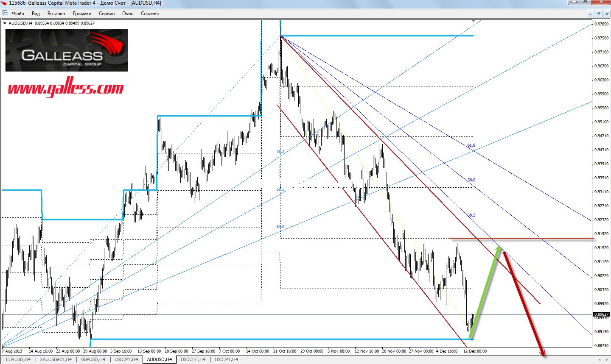This screenshot has width=611, height=364.
Task: Click the www.galless.com link text
Action: tap(66, 89)
